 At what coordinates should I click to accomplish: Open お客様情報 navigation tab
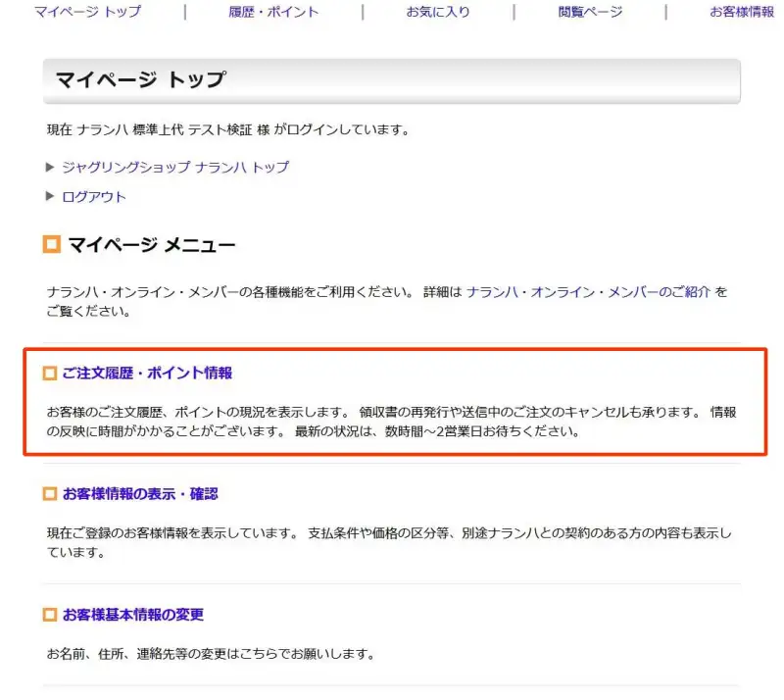click(x=742, y=12)
